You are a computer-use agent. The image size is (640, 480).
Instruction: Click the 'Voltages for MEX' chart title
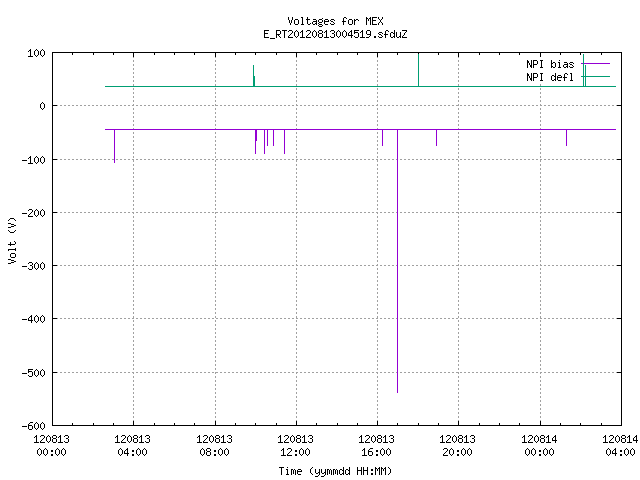click(x=335, y=21)
